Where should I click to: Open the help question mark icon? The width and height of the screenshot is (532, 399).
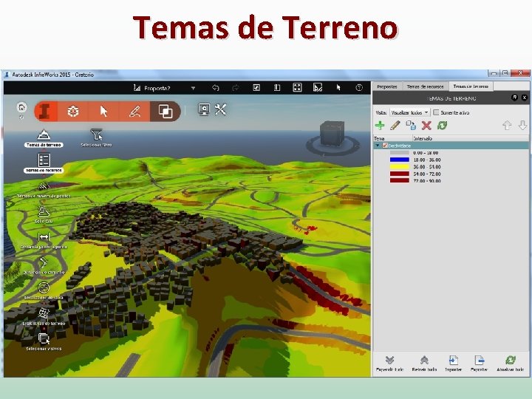[x=359, y=87]
